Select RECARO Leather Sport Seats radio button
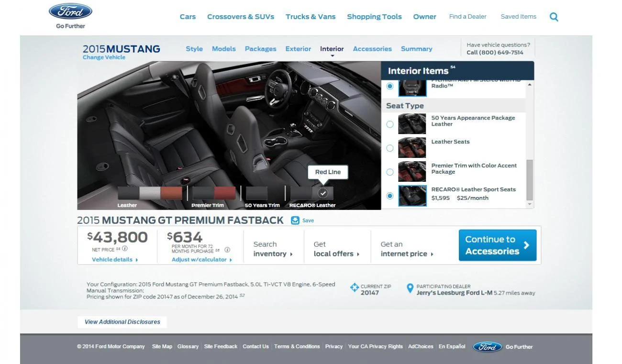 coord(390,196)
